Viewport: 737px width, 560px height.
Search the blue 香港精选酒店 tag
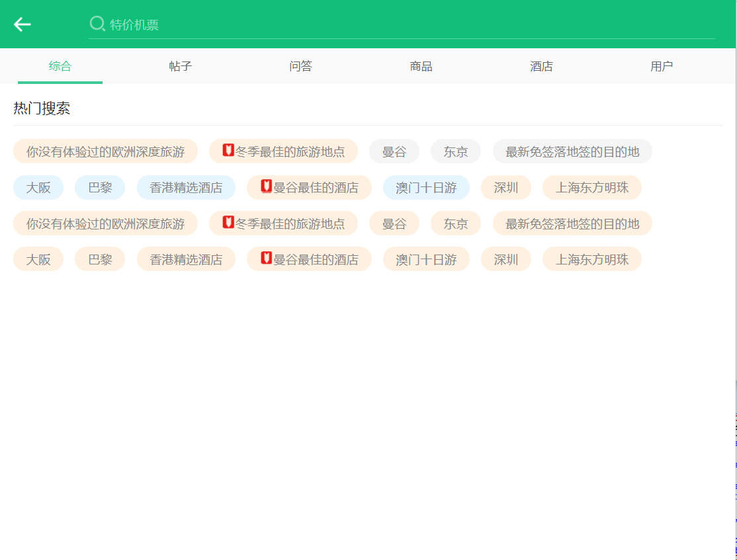point(186,188)
